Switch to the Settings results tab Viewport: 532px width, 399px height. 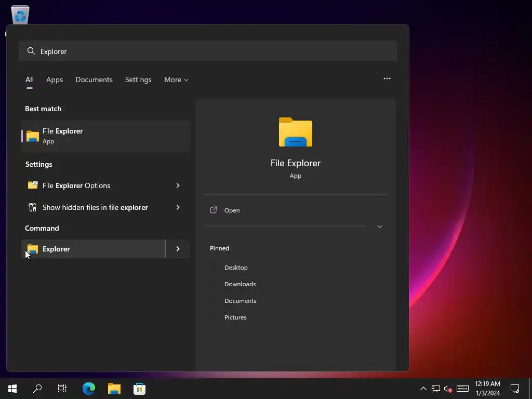click(138, 79)
